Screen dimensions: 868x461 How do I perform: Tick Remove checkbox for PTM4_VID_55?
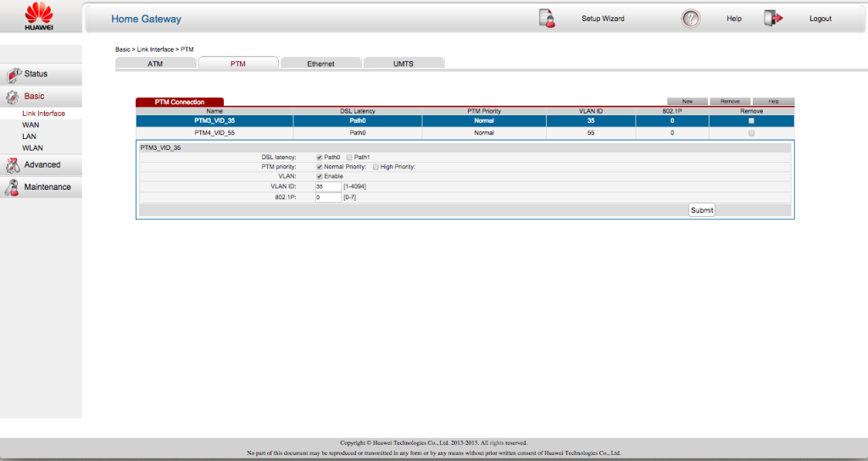tap(751, 133)
